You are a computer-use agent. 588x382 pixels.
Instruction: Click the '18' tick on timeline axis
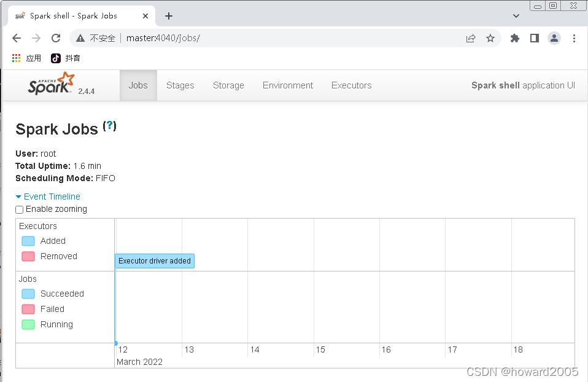tap(518, 349)
